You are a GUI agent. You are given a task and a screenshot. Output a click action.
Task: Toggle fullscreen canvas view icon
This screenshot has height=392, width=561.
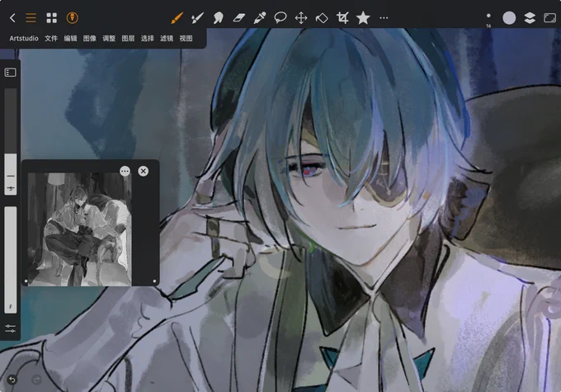(550, 18)
